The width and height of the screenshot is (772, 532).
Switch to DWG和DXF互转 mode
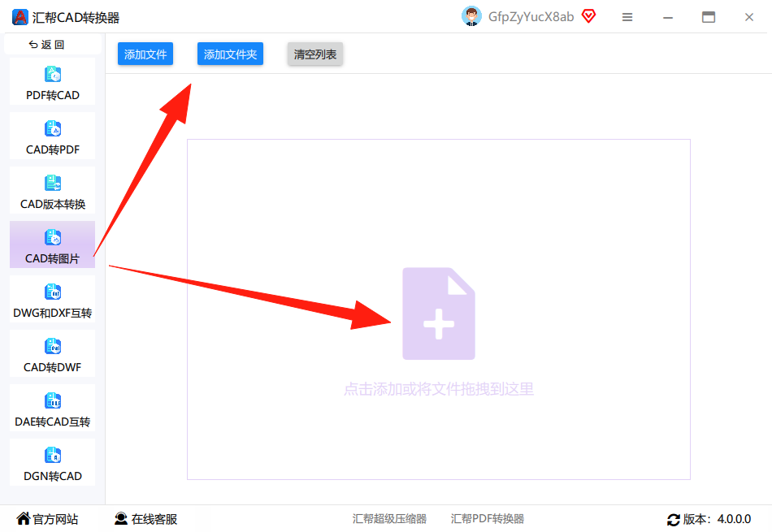click(x=52, y=299)
